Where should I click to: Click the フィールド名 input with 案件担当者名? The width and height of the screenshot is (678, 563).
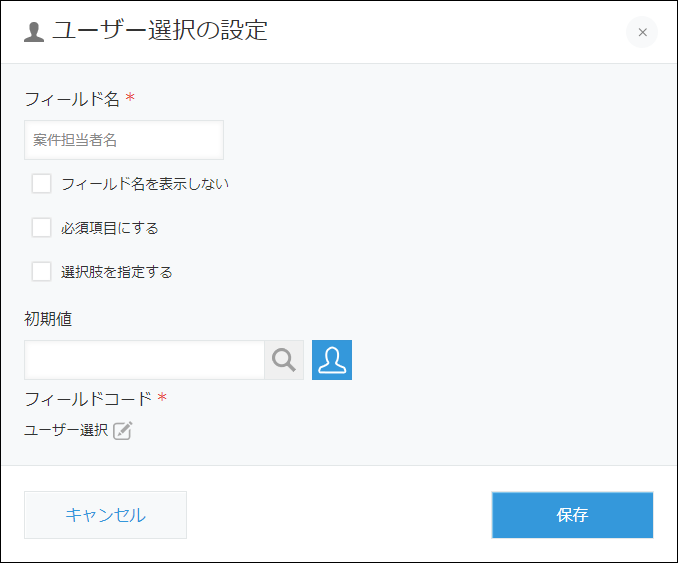124,140
